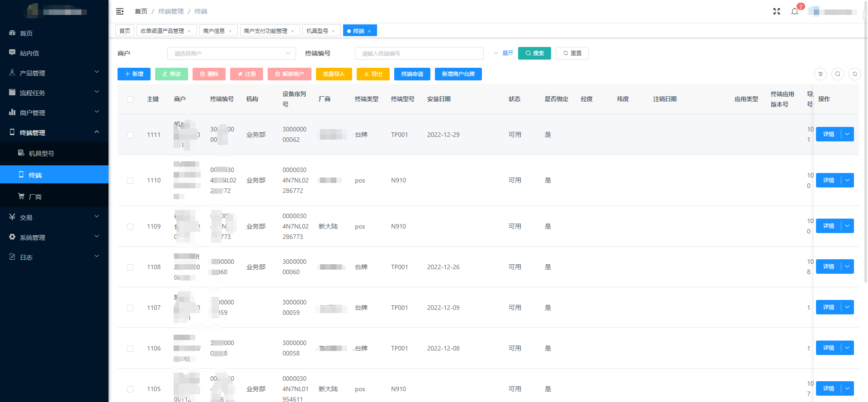Open 站内信 in the sidebar

pos(54,53)
